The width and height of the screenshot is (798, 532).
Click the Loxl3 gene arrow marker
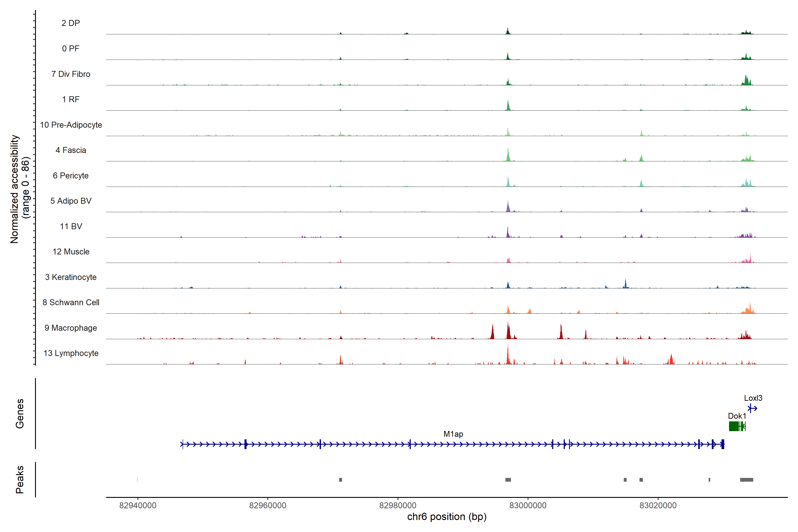point(753,408)
